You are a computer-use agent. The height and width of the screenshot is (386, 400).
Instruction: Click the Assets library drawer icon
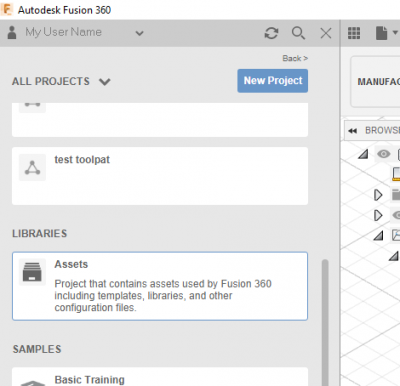[32, 272]
